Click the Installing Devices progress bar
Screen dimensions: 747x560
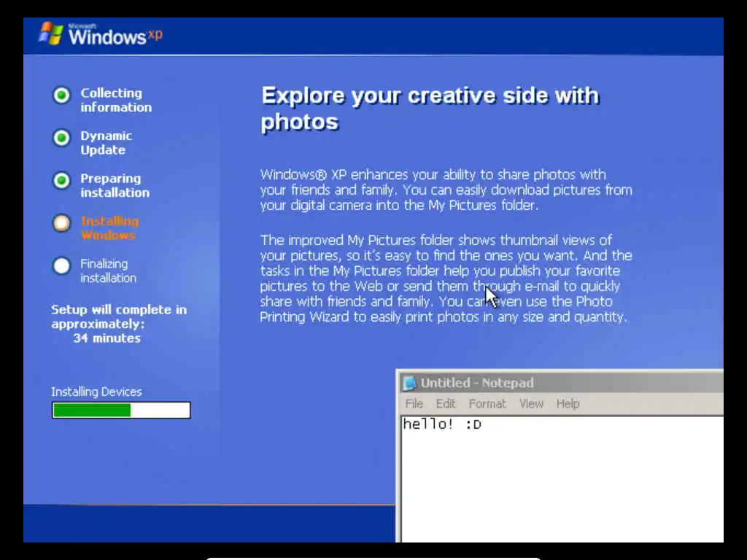click(121, 410)
